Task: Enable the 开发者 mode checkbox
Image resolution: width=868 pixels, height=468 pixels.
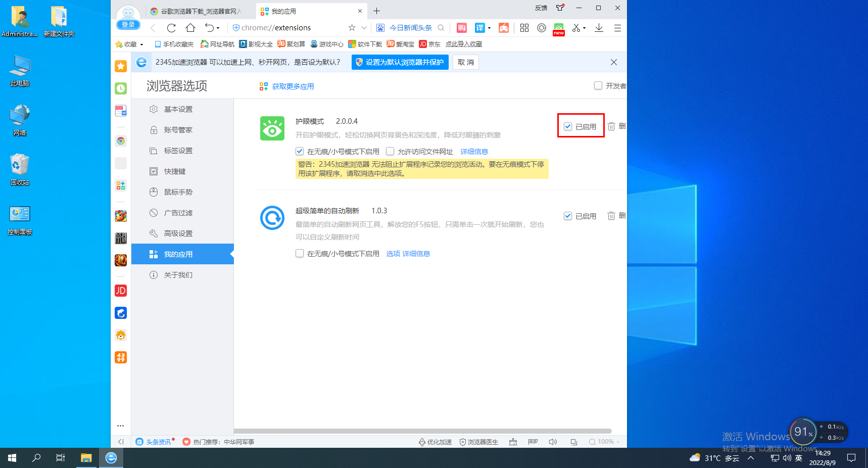Action: (x=598, y=85)
